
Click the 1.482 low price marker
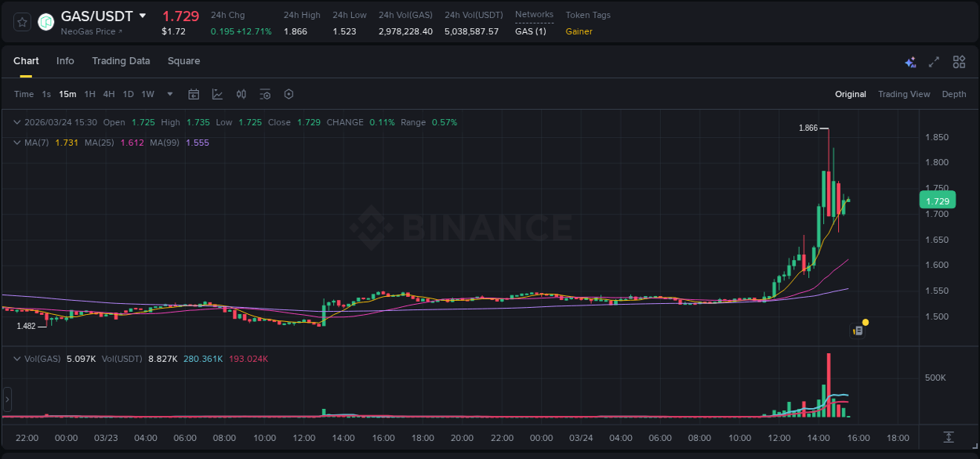tap(26, 326)
